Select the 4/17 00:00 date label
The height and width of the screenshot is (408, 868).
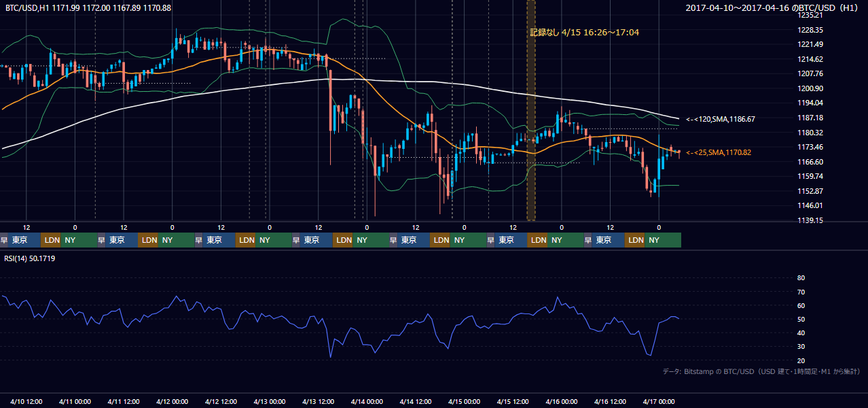(659, 401)
